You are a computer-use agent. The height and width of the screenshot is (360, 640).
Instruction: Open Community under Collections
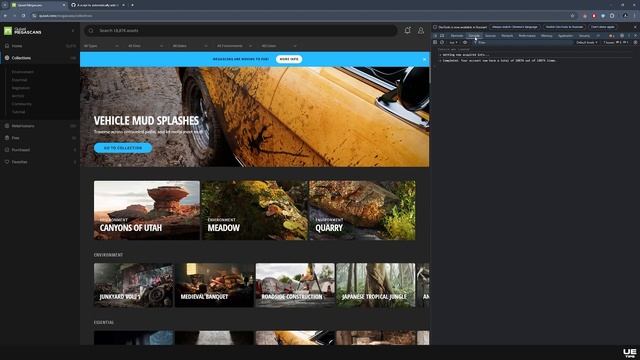click(22, 104)
